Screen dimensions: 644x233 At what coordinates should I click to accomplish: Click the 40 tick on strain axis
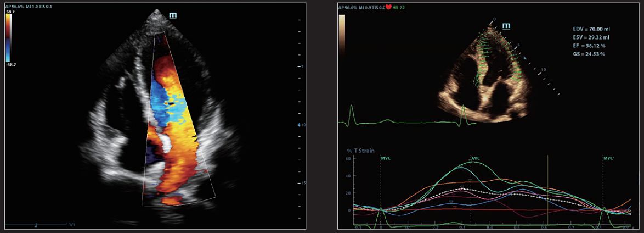coord(349,176)
